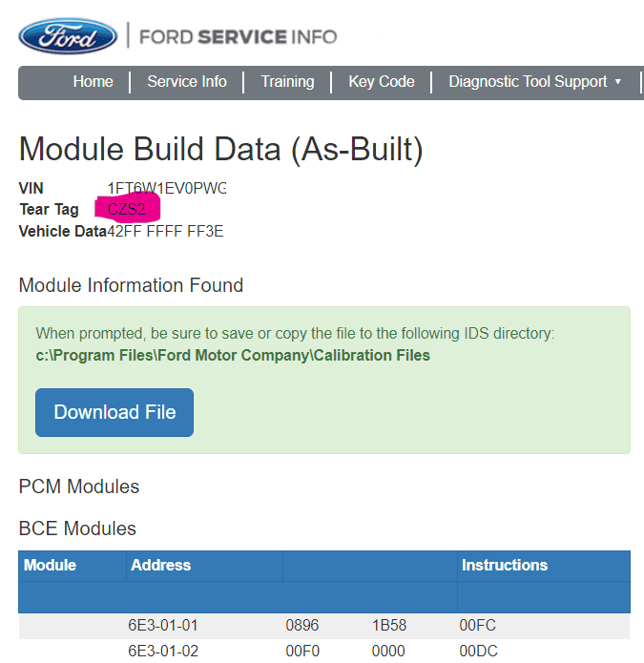
Task: Go to the Service Info menu
Action: pyautogui.click(x=187, y=82)
